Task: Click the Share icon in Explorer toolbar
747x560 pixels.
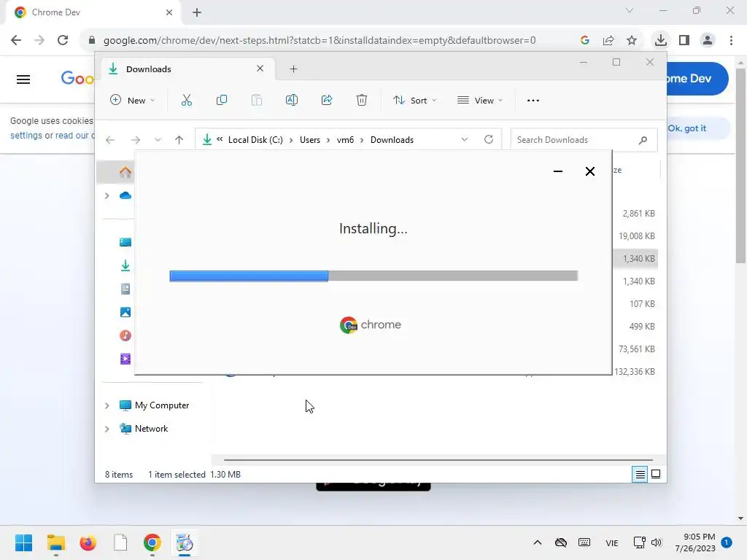Action: (x=327, y=100)
